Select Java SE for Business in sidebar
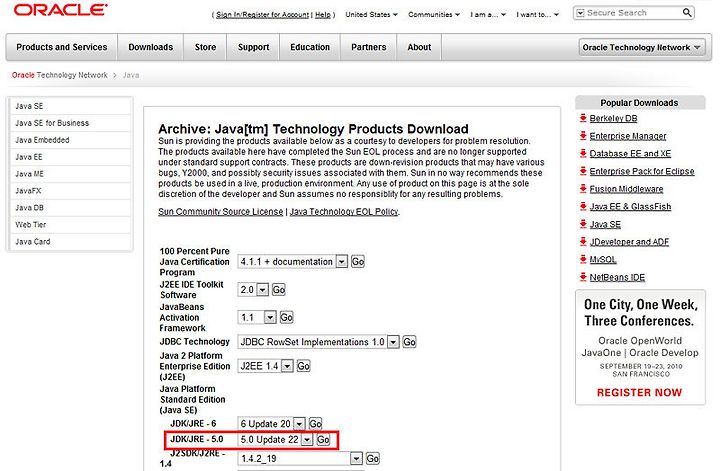Viewport: 720px width, 471px height. click(71, 123)
